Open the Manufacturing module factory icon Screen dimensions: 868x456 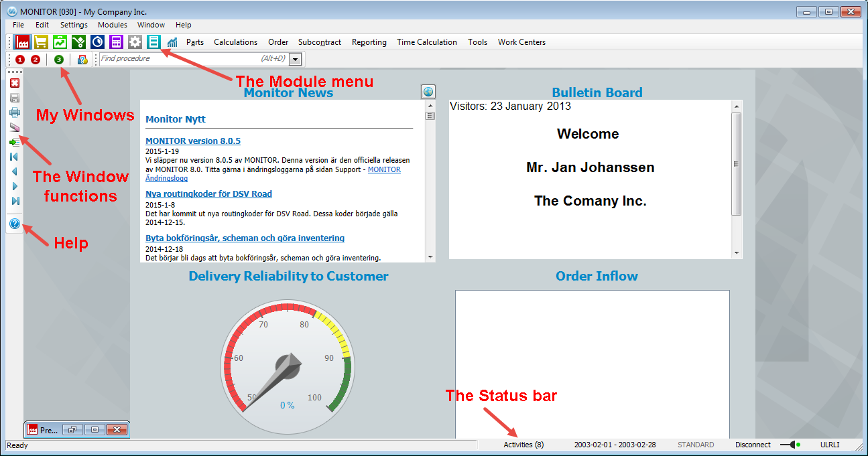[x=22, y=42]
